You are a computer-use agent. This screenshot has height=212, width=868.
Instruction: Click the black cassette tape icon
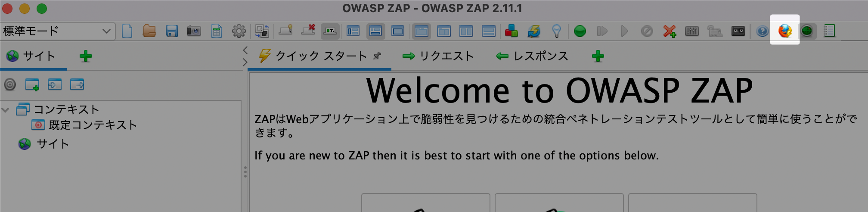(738, 31)
